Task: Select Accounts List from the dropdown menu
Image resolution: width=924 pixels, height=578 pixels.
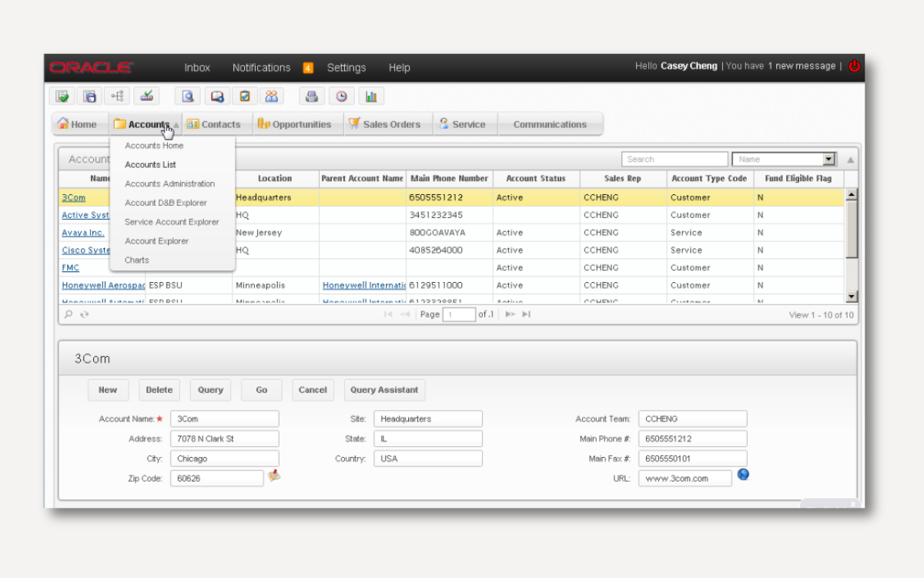Action: [150, 165]
